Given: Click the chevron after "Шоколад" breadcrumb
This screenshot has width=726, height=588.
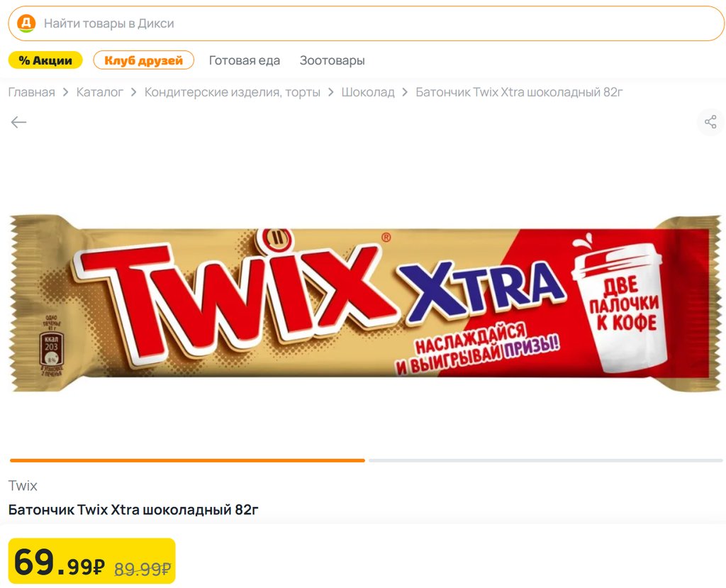Looking at the screenshot, I should (405, 92).
